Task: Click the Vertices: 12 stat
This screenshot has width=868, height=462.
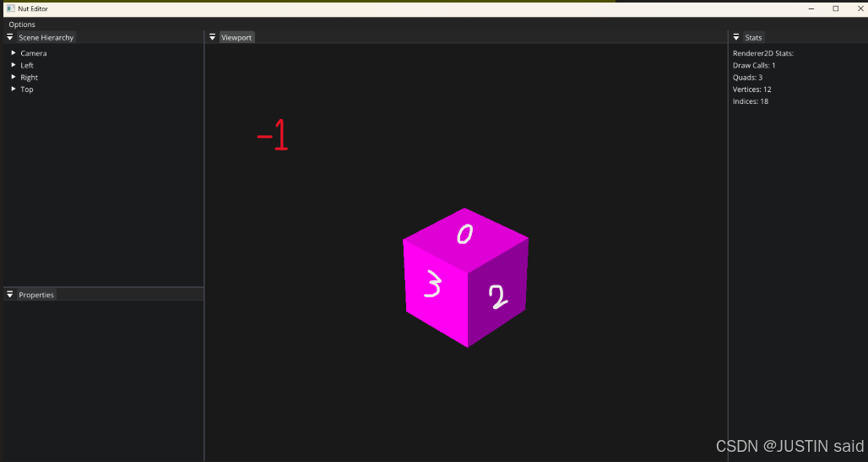Action: 751,90
